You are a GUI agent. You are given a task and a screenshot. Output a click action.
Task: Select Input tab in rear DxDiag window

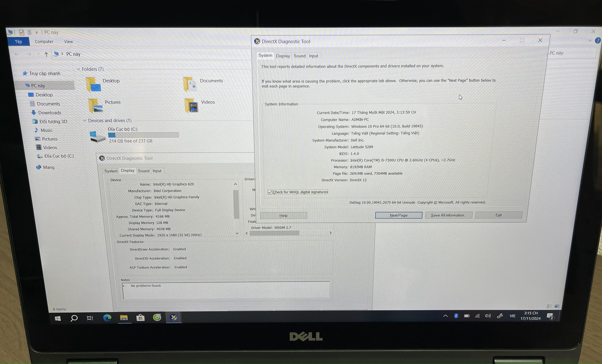click(157, 171)
